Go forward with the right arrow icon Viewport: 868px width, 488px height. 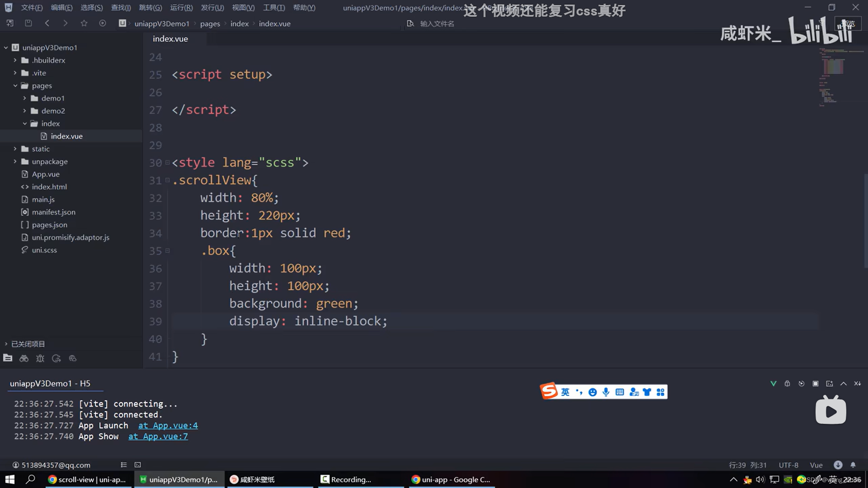(x=66, y=23)
